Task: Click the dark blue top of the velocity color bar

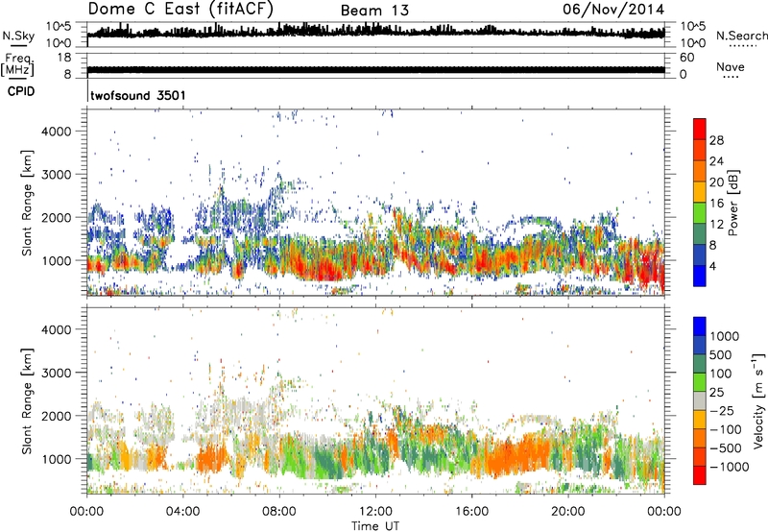Action: [700, 326]
